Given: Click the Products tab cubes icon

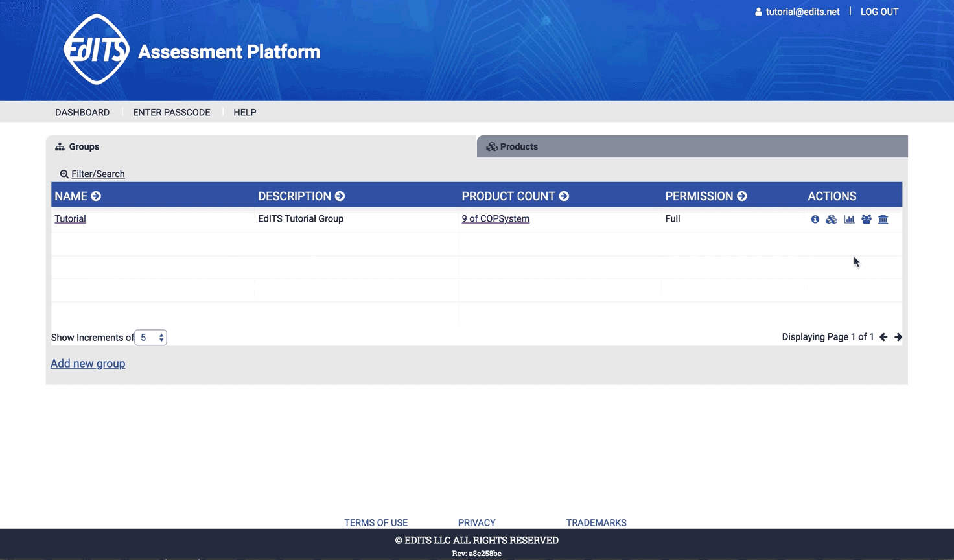Looking at the screenshot, I should coord(492,147).
